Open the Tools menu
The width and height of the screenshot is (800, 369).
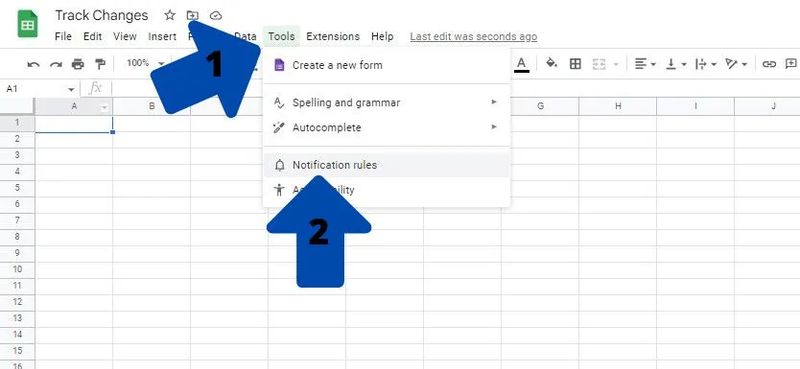[x=282, y=37]
